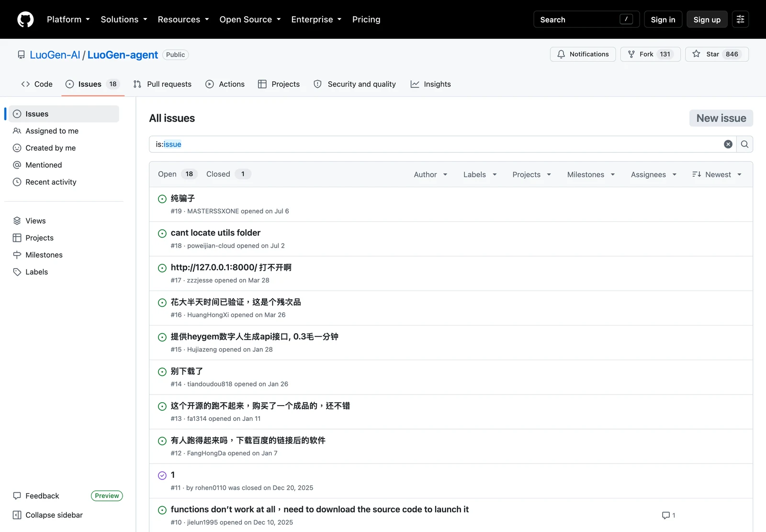Click the closed status icon of issue #11
The height and width of the screenshot is (532, 766).
pos(162,475)
